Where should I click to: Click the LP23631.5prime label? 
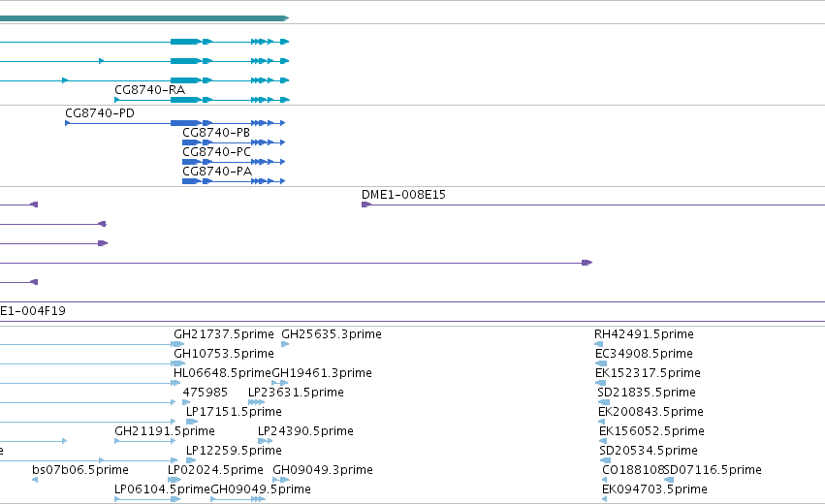(296, 393)
